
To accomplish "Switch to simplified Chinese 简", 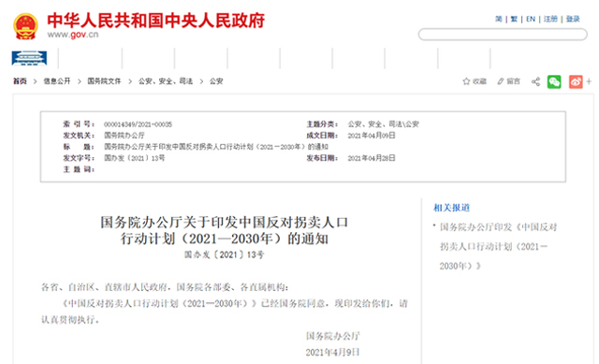I will (x=499, y=19).
